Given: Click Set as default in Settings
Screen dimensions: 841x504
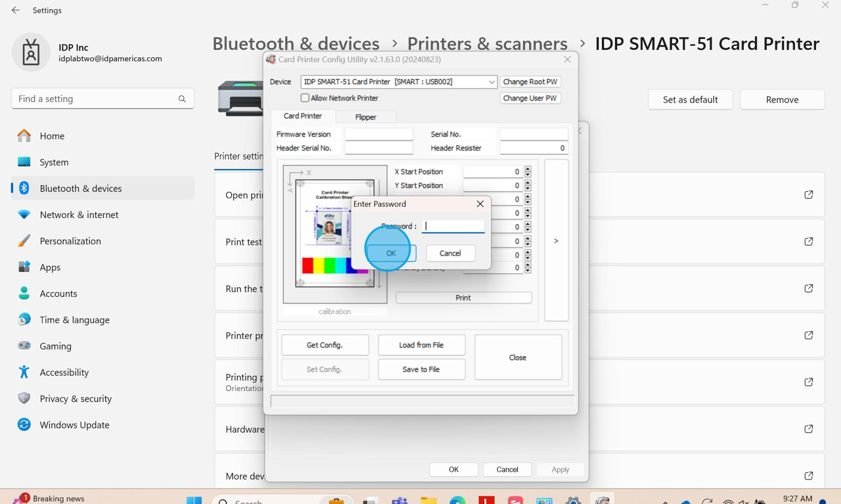Looking at the screenshot, I should pyautogui.click(x=690, y=100).
